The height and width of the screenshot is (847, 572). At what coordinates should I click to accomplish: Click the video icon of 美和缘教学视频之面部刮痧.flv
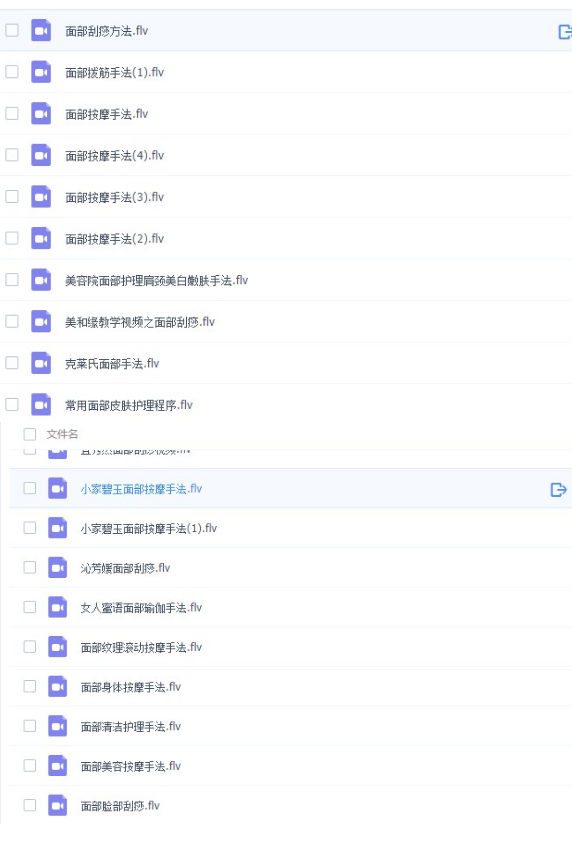(41, 322)
